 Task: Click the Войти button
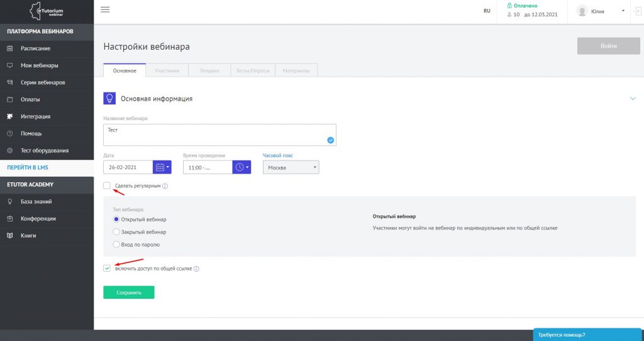point(608,46)
